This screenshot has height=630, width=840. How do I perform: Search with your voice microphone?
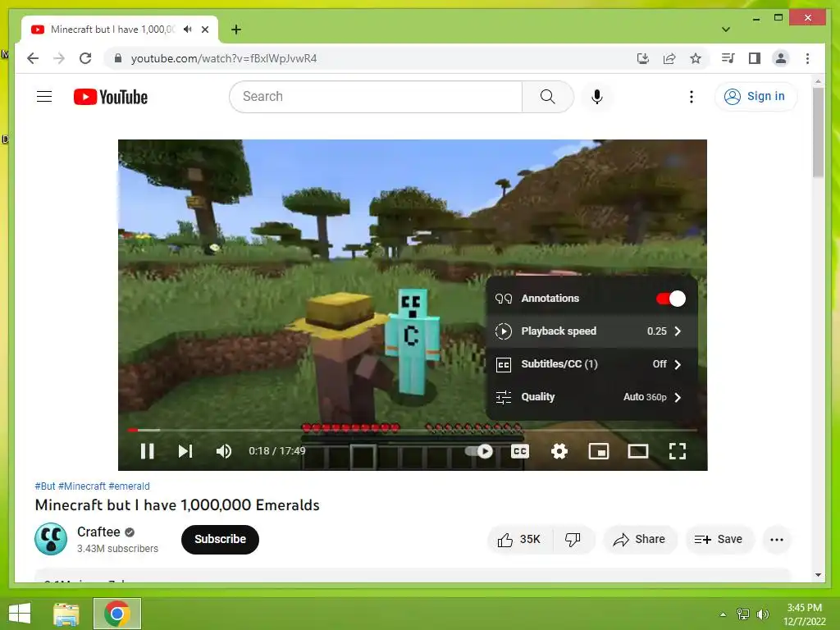597,97
